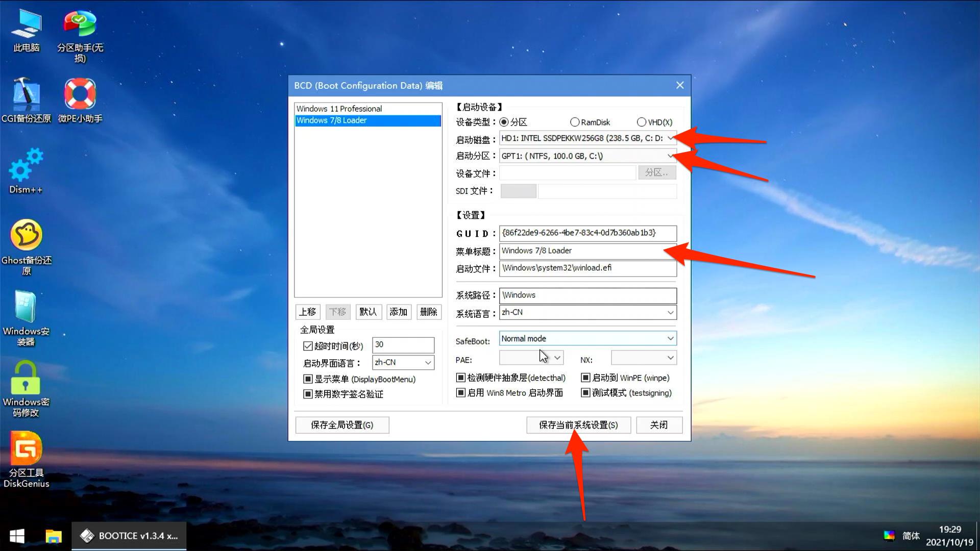The image size is (980, 551).
Task: Open the Windows Start menu
Action: tap(16, 536)
